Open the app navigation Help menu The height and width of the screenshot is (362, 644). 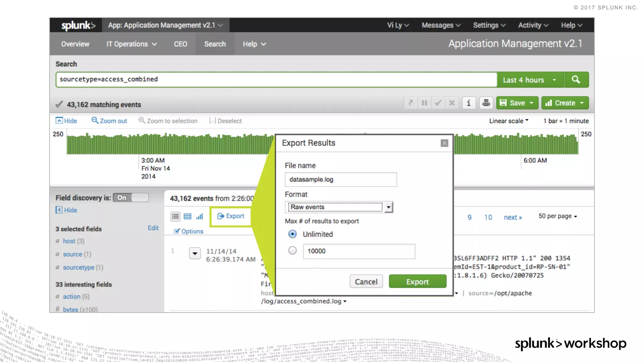coord(254,44)
